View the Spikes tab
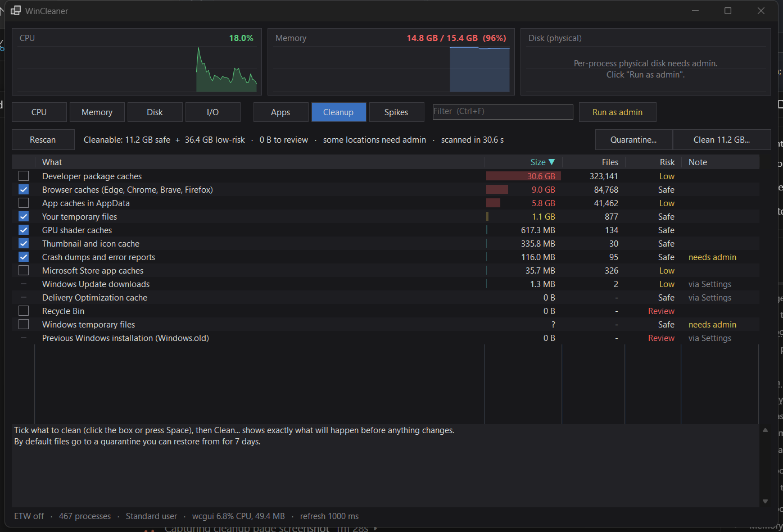This screenshot has height=532, width=783. [x=397, y=112]
